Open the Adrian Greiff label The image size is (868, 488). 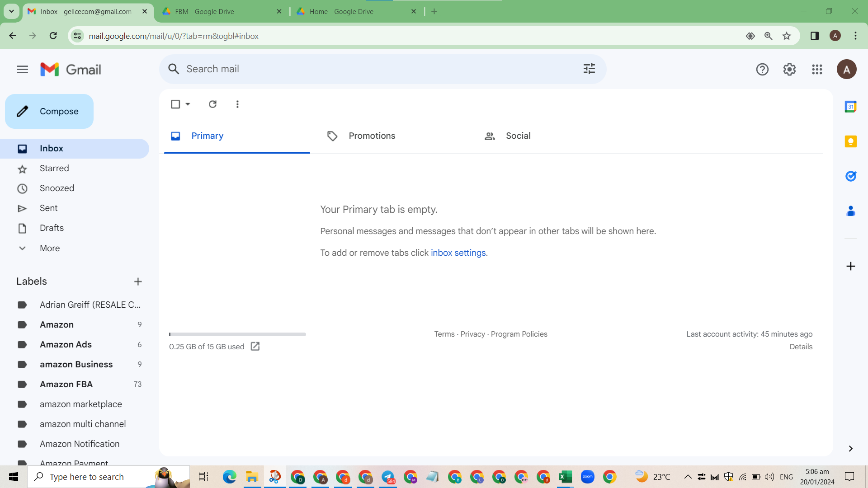(75, 305)
